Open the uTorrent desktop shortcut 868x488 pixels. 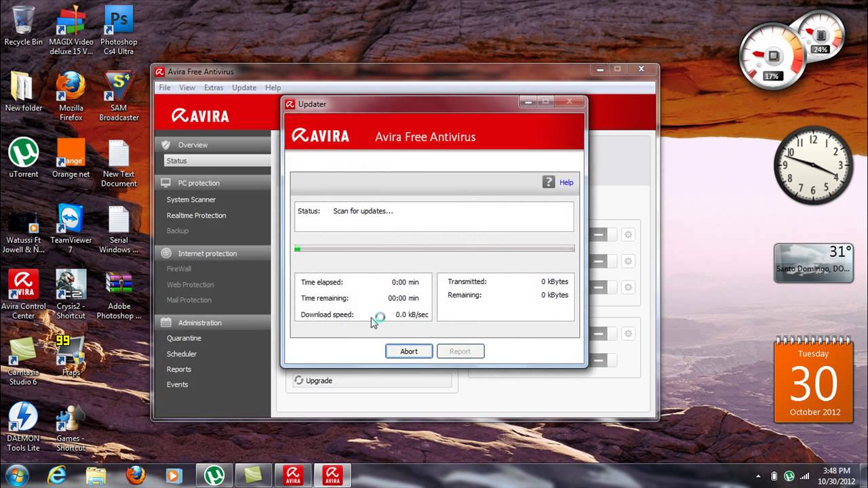point(23,158)
